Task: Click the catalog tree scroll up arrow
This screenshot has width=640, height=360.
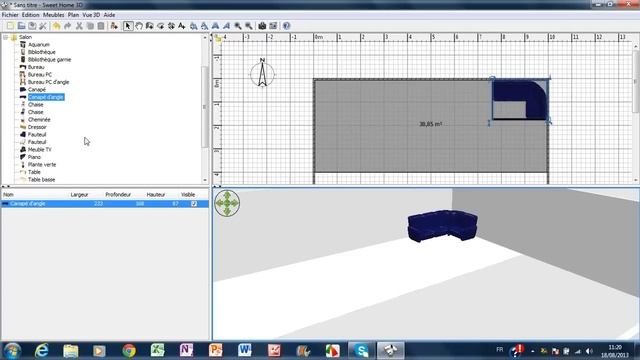Action: coord(204,37)
